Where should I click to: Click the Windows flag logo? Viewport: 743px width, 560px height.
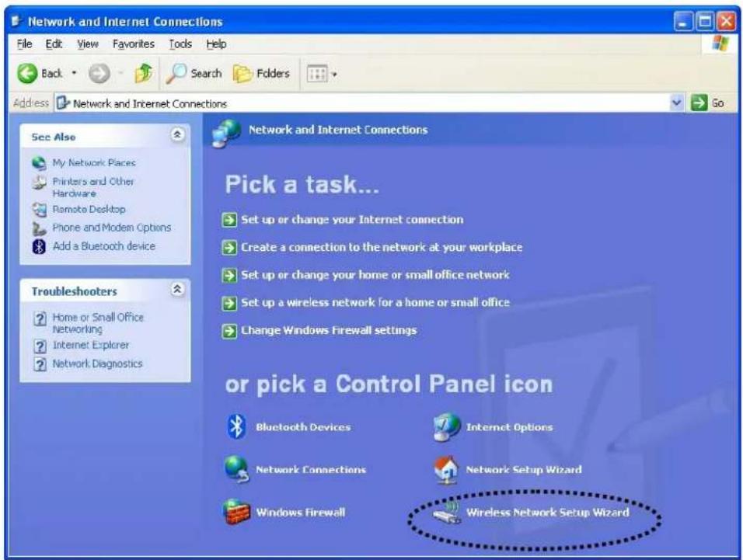[720, 44]
